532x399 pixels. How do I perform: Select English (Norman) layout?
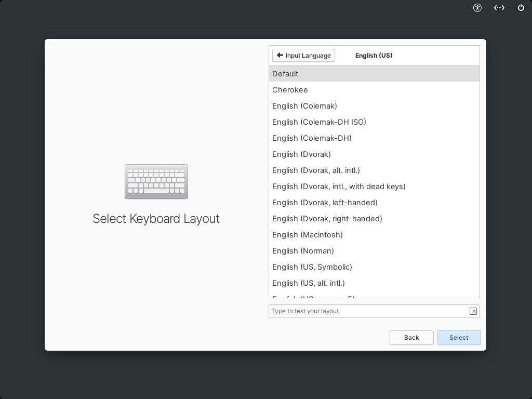click(x=374, y=251)
